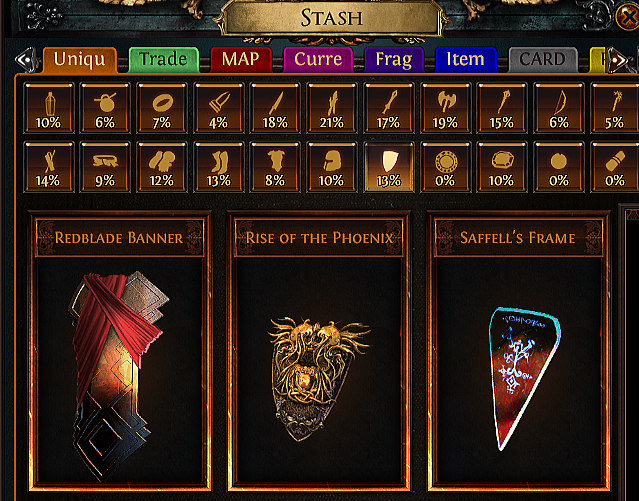The height and width of the screenshot is (501, 639).
Task: Open the belt category showing 9%
Action: (105, 166)
